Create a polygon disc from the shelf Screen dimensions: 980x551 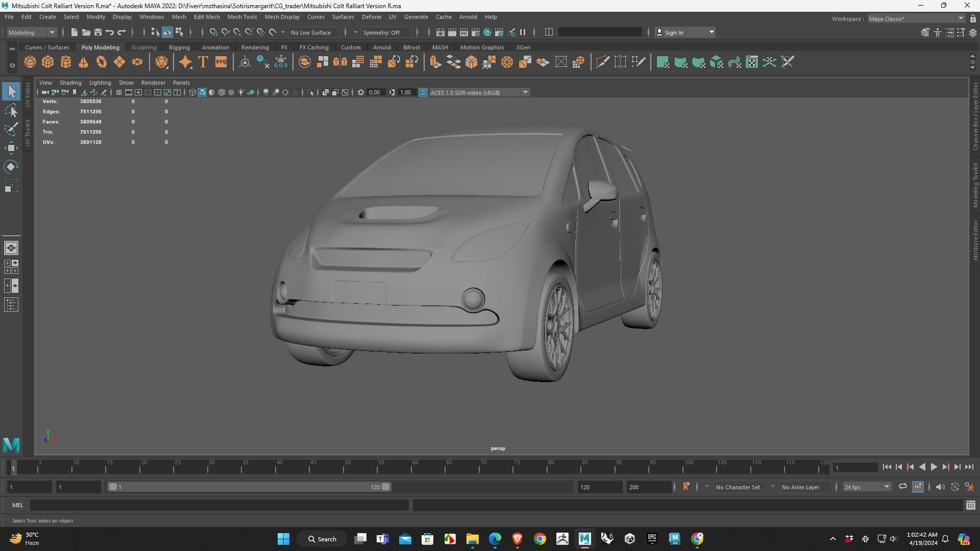(137, 62)
